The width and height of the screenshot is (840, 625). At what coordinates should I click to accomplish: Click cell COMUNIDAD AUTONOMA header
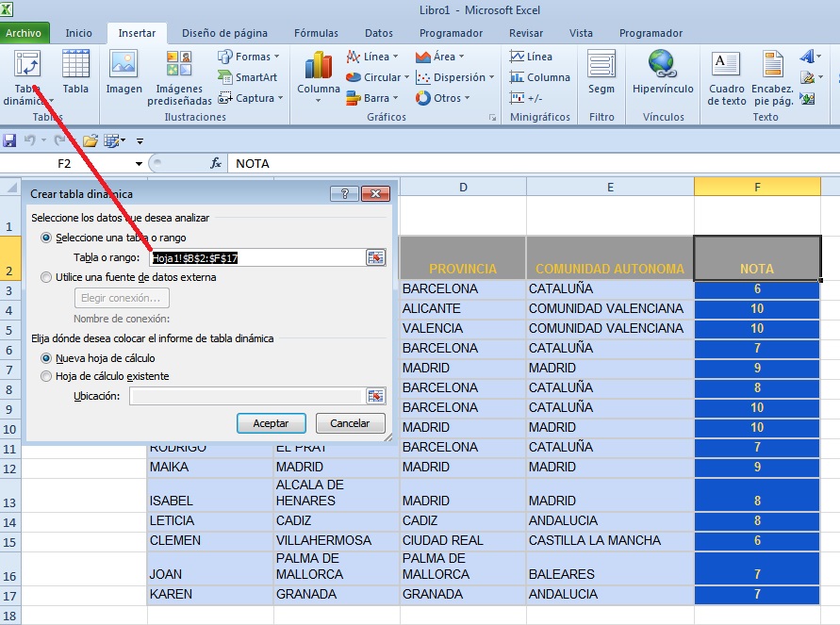click(x=610, y=257)
